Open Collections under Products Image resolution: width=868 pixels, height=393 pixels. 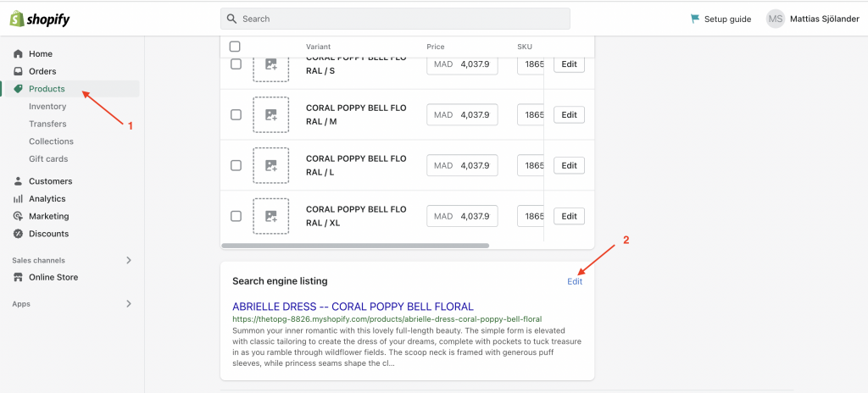click(x=51, y=141)
